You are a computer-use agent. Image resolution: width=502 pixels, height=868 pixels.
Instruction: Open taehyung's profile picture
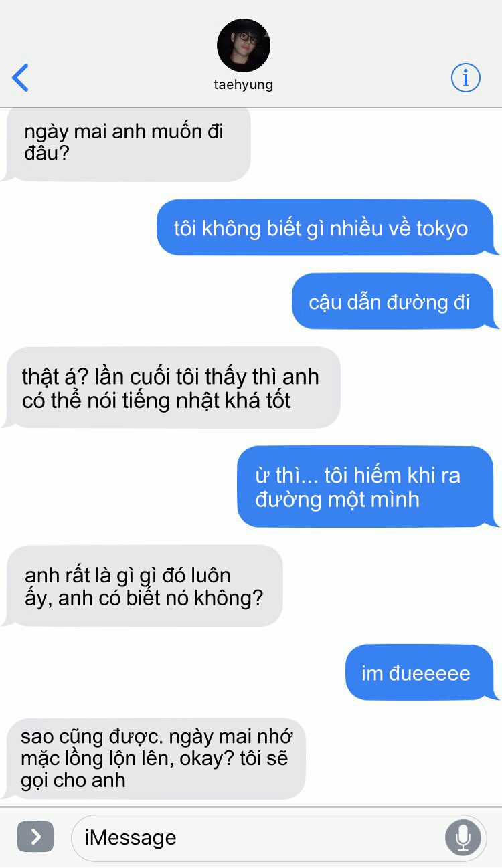pos(244,45)
